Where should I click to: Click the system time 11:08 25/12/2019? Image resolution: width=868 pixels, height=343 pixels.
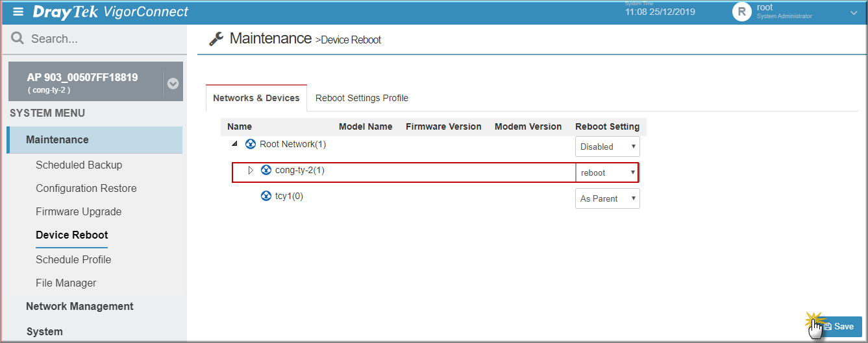660,12
